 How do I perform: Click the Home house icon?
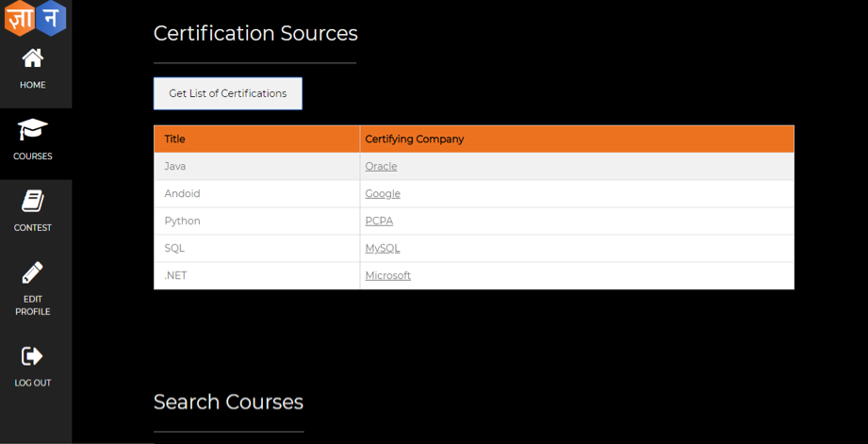33,58
